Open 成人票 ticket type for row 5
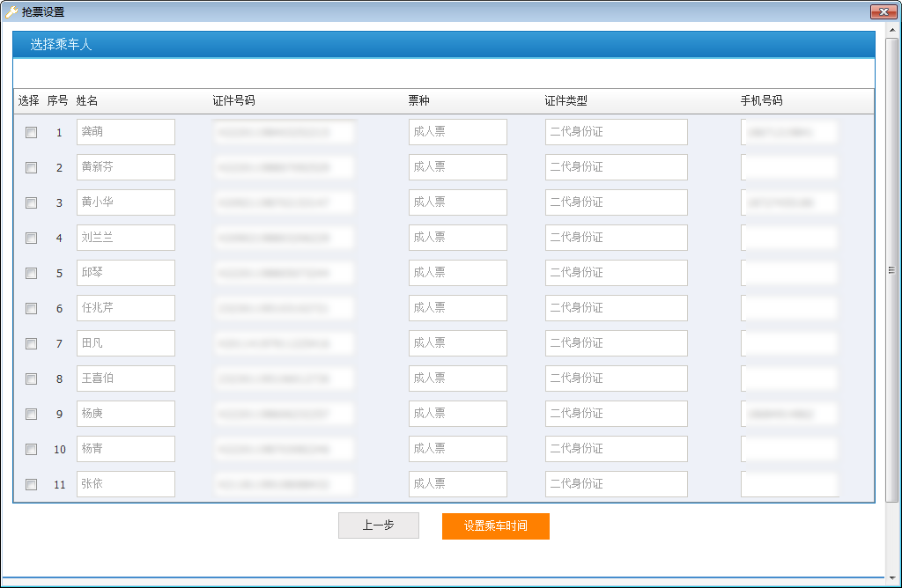 [458, 273]
